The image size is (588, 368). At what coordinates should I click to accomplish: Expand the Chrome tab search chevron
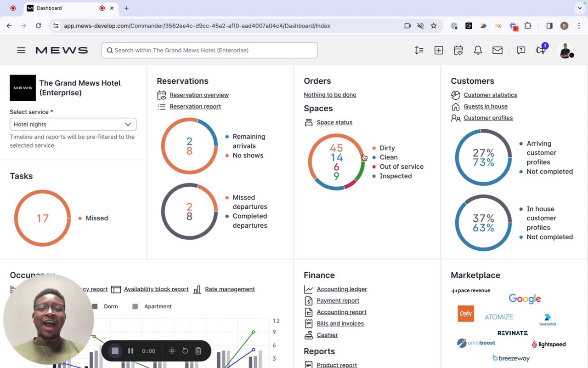(580, 8)
